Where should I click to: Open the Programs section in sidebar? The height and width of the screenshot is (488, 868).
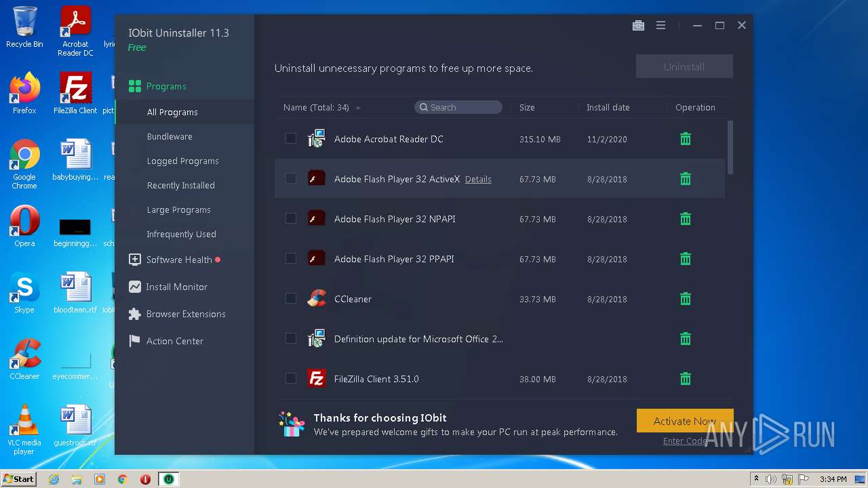166,86
